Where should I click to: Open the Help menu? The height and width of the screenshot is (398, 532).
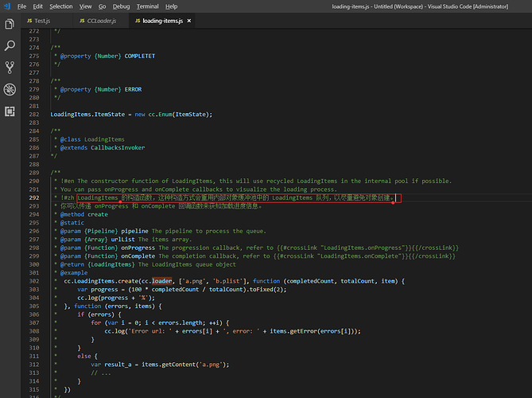pyautogui.click(x=171, y=6)
